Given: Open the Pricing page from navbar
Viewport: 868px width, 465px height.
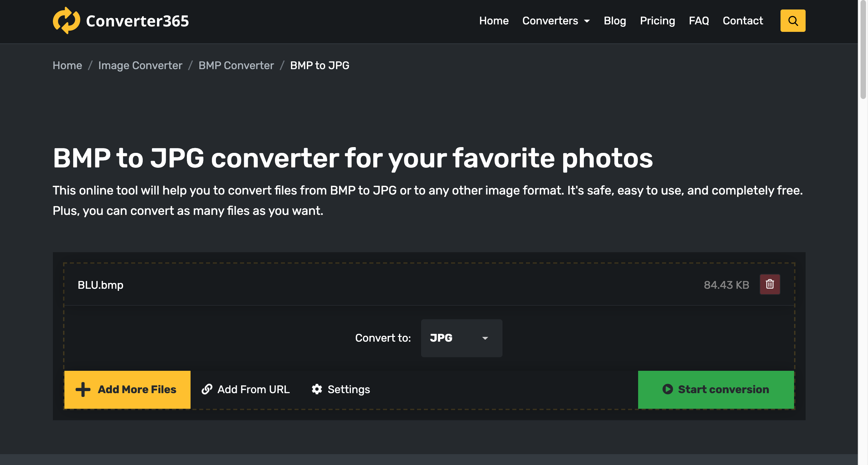Looking at the screenshot, I should tap(657, 21).
